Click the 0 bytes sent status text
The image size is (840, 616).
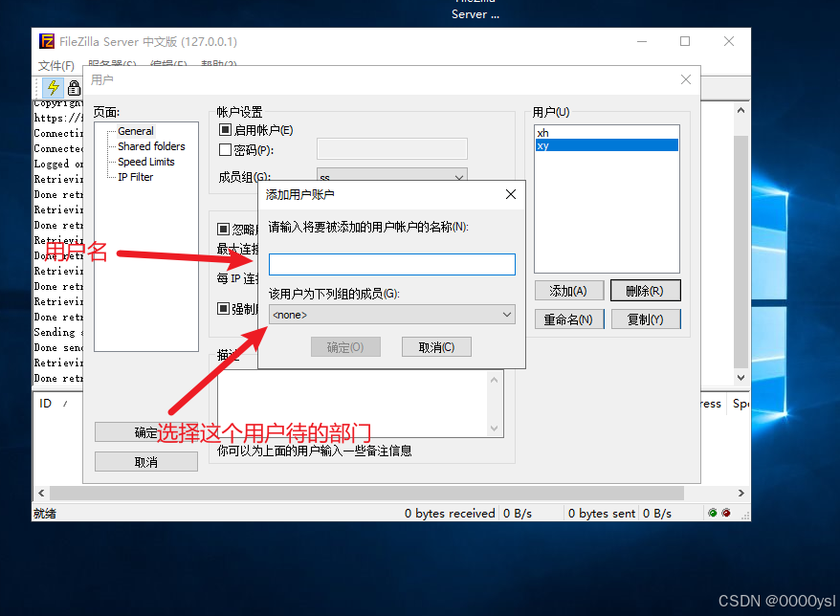coord(601,513)
